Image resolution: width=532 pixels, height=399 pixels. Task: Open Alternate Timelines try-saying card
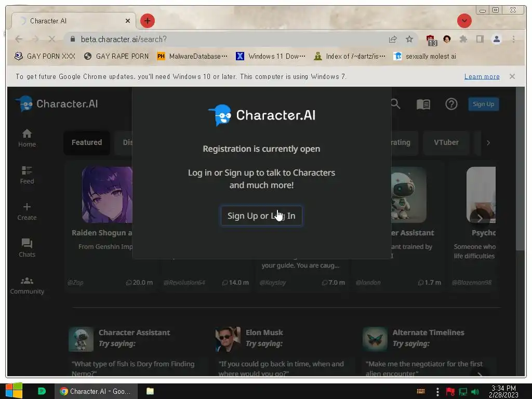[x=430, y=351]
